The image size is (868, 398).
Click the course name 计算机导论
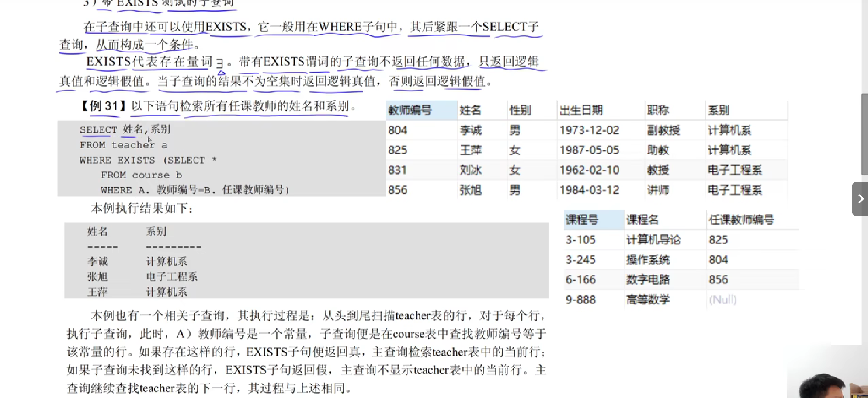[653, 240]
